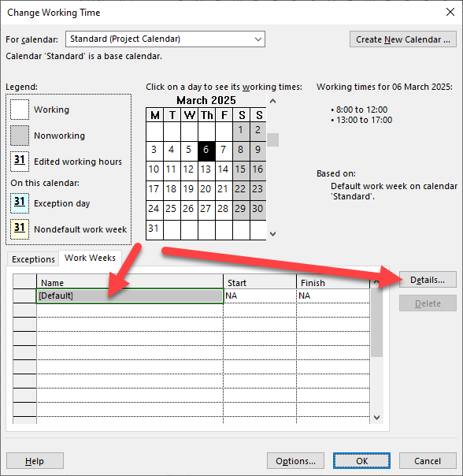Image resolution: width=463 pixels, height=476 pixels.
Task: Click the Friday column header
Action: [x=224, y=115]
